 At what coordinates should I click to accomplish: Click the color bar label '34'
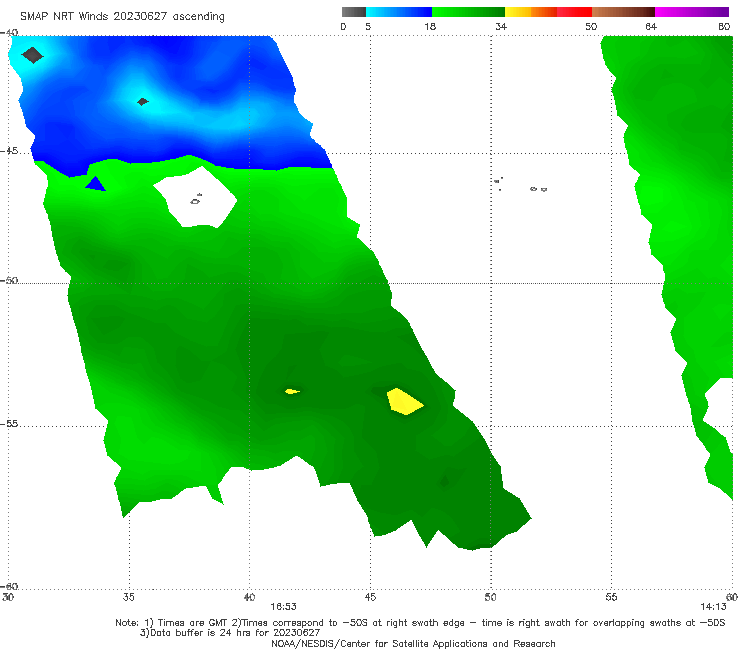tap(501, 26)
